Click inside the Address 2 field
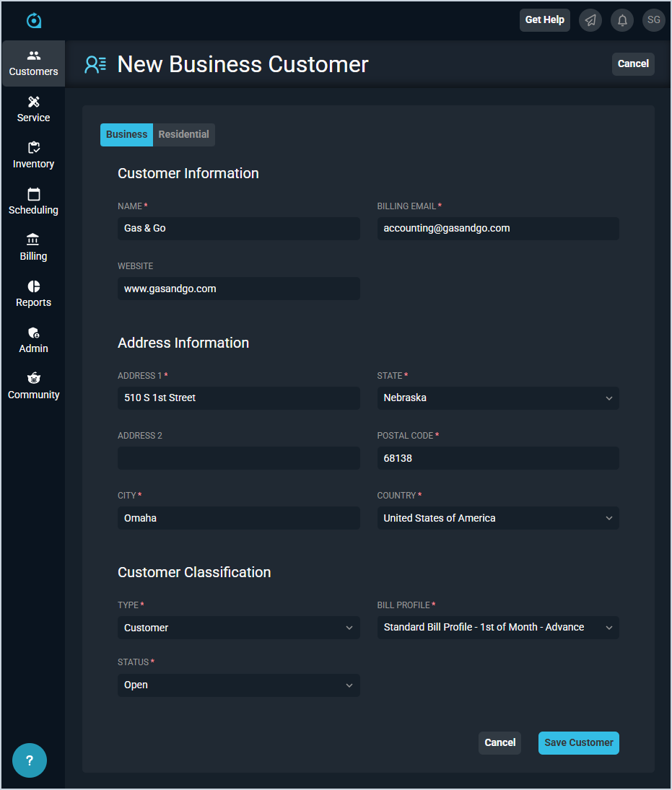 (x=238, y=457)
